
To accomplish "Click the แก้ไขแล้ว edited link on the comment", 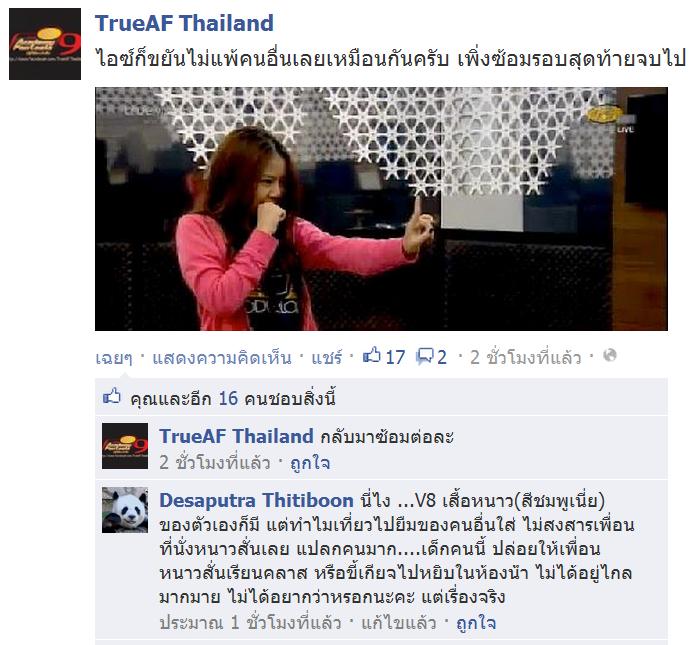I will [x=399, y=623].
